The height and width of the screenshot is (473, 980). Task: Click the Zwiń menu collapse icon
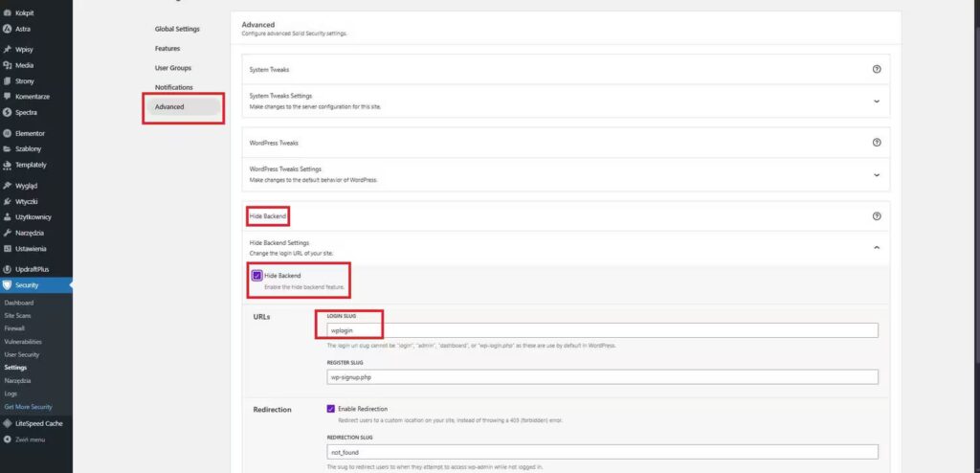(x=8, y=439)
